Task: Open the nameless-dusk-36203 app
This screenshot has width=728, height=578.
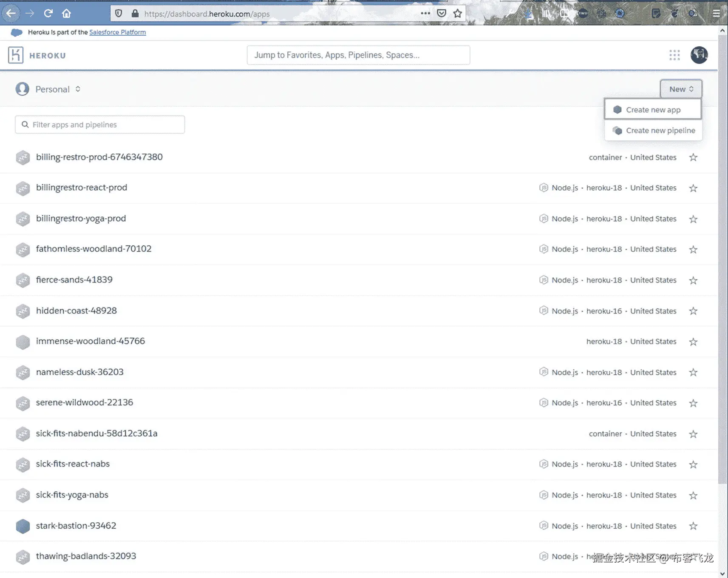Action: [x=80, y=372]
